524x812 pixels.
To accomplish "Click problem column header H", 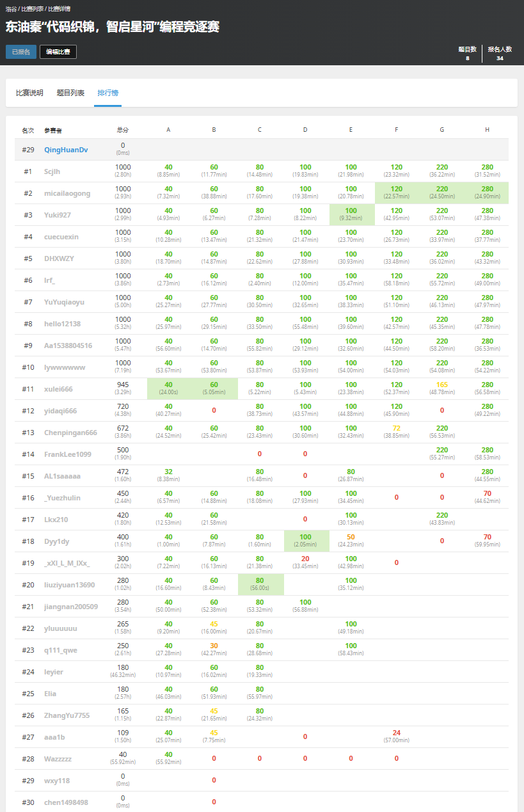I will coord(487,130).
